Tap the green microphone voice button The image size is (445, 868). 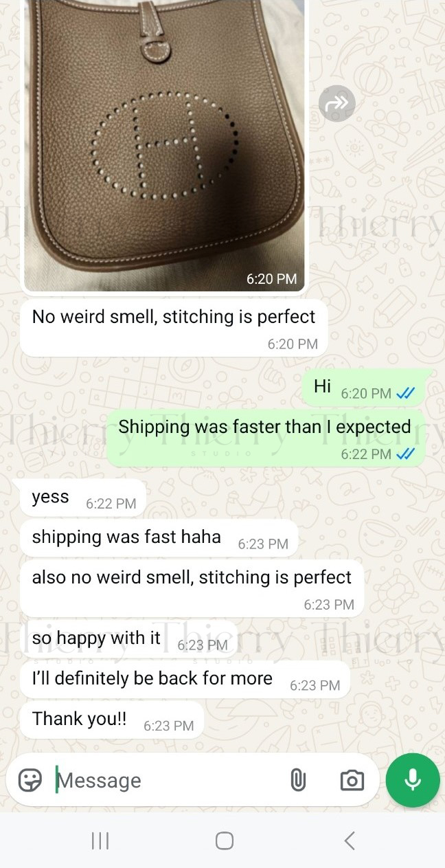(x=412, y=780)
